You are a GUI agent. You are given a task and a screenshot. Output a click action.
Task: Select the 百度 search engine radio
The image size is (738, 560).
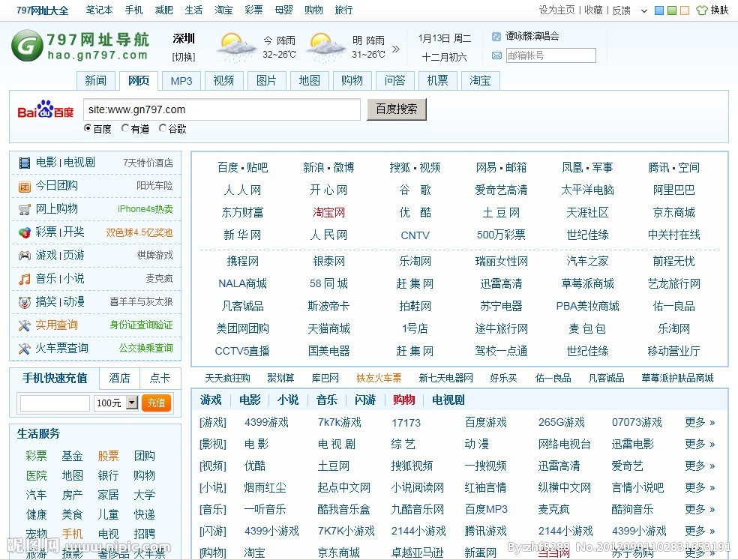point(88,128)
